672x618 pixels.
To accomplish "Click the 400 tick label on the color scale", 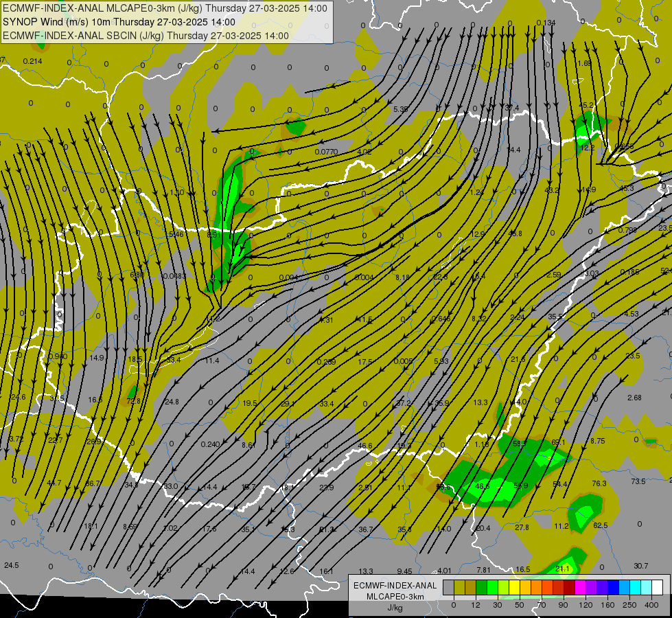I will pos(651,605).
